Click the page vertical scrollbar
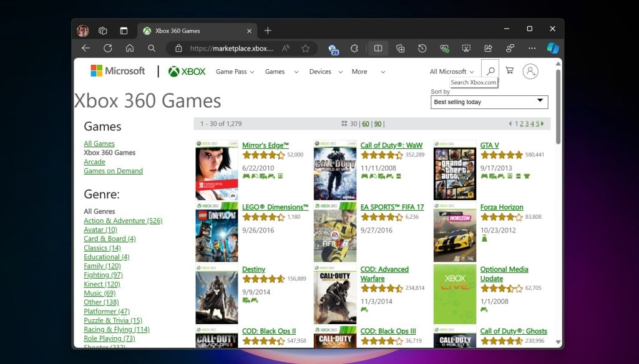 coord(558,107)
